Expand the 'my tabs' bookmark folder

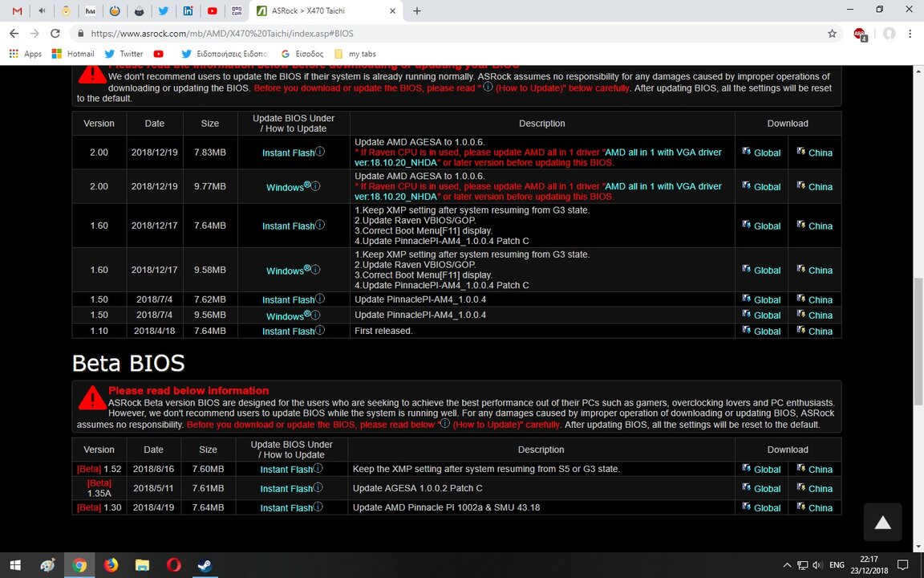(x=355, y=54)
